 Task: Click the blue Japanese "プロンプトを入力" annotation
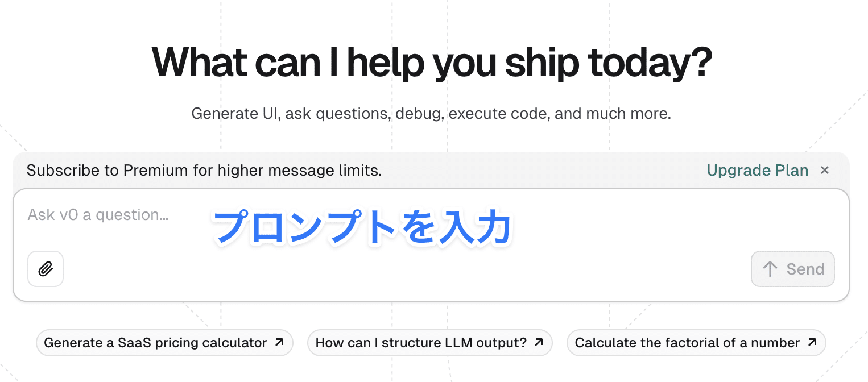tap(362, 227)
